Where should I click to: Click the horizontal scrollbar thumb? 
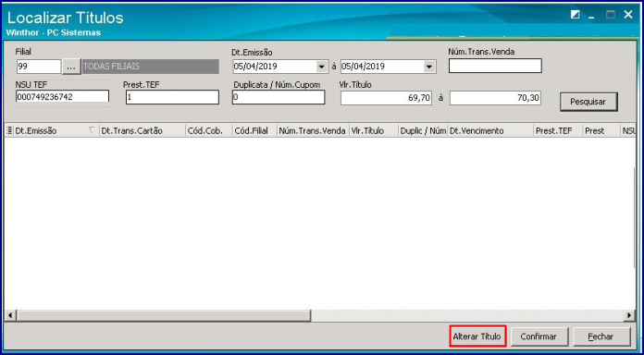coord(164,315)
